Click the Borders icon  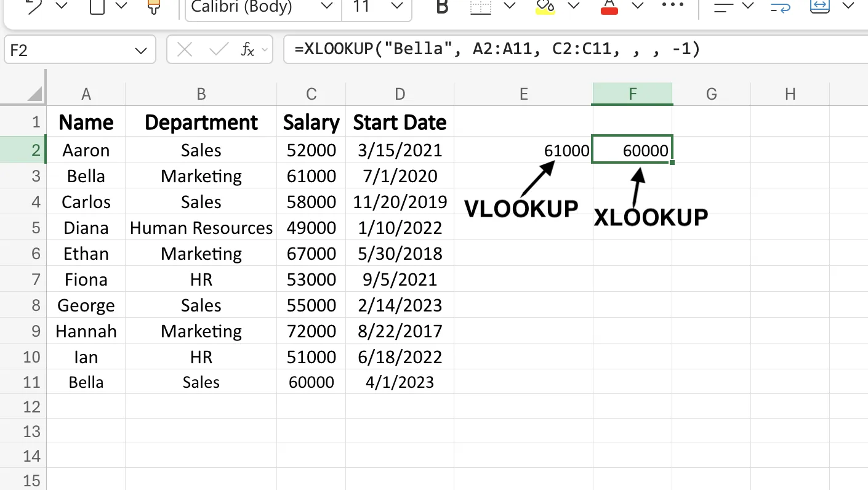coord(481,7)
